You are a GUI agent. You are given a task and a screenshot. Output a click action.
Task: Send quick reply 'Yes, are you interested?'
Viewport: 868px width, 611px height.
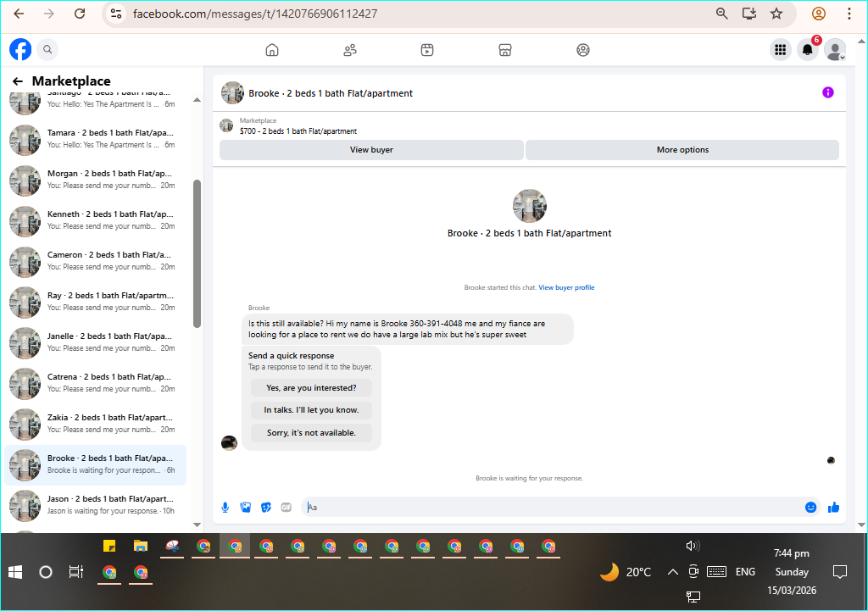[x=311, y=388]
